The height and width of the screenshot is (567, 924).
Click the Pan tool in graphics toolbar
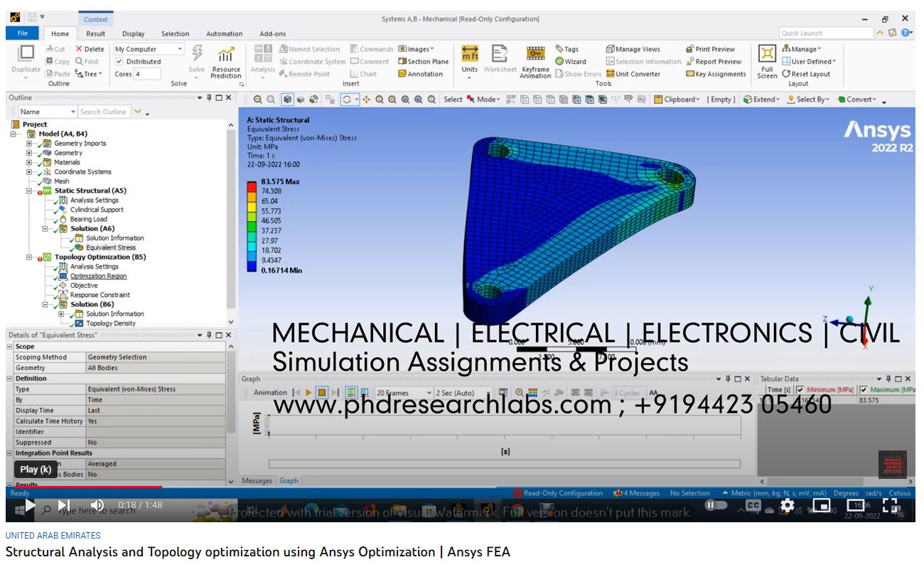[367, 99]
